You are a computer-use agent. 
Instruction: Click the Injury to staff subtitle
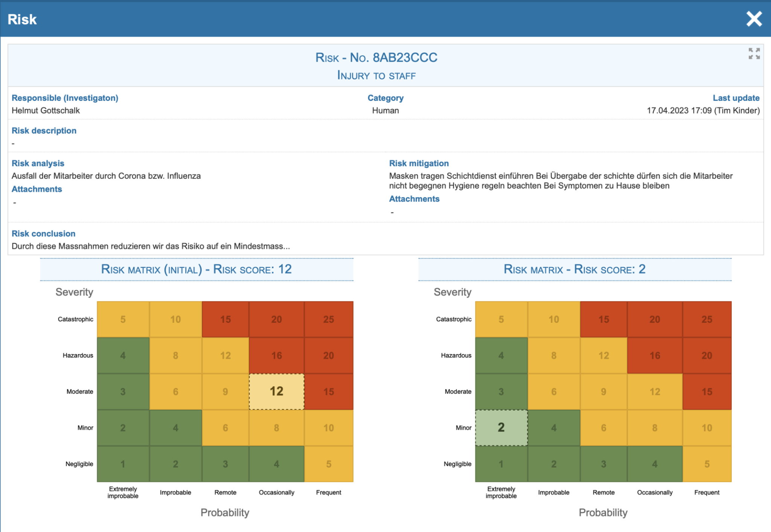tap(376, 75)
